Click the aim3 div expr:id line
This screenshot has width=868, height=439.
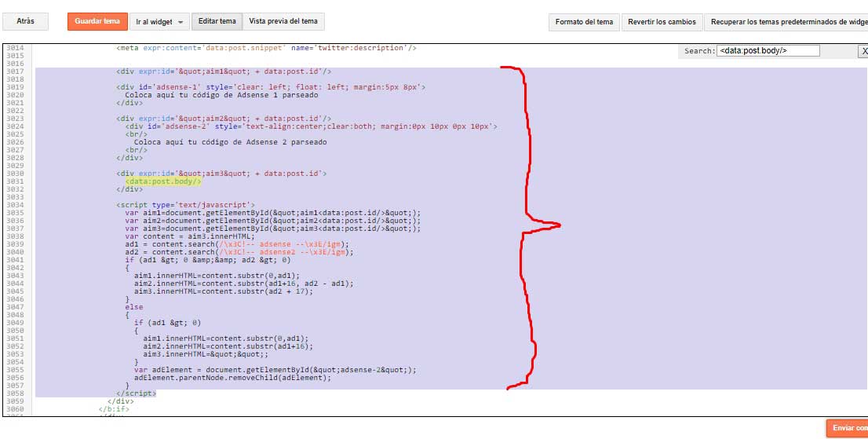coord(221,174)
